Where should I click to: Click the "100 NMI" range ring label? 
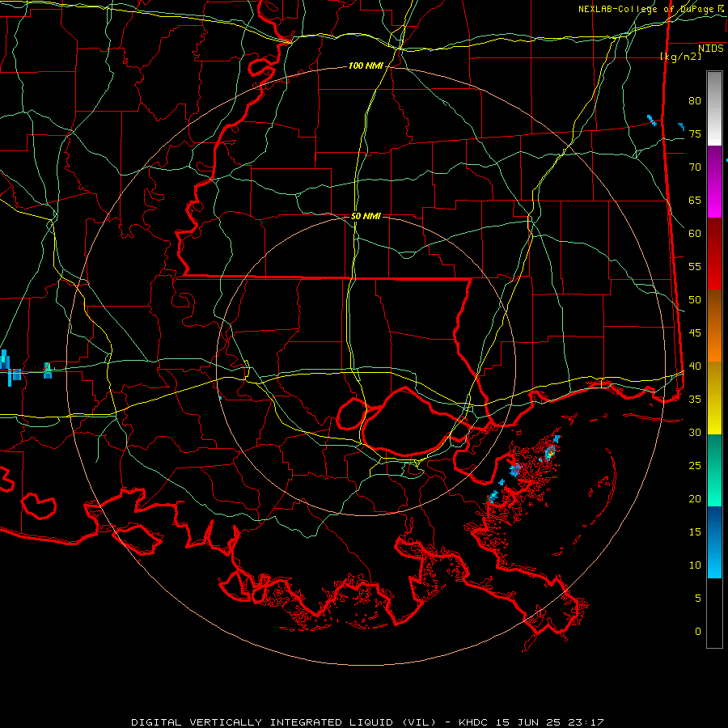[x=366, y=66]
